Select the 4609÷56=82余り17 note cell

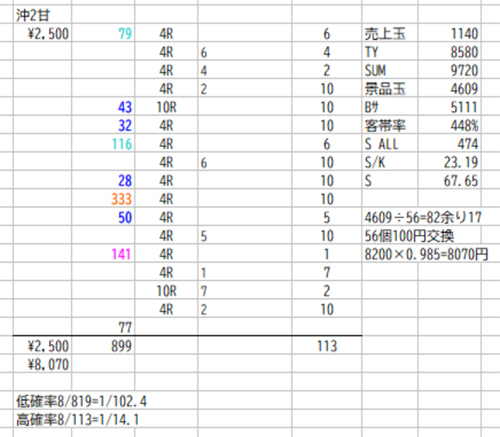(423, 218)
